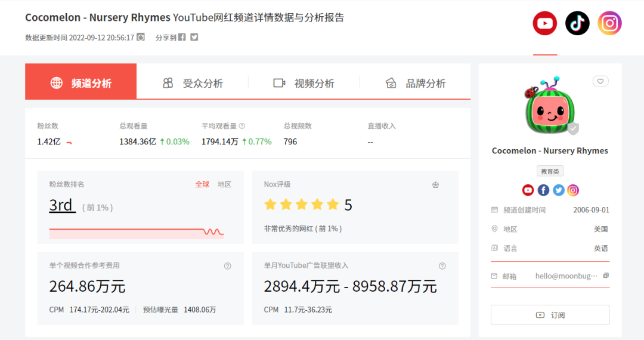This screenshot has height=340, width=644.
Task: Switch to the 受众分析 tab
Action: (x=193, y=83)
